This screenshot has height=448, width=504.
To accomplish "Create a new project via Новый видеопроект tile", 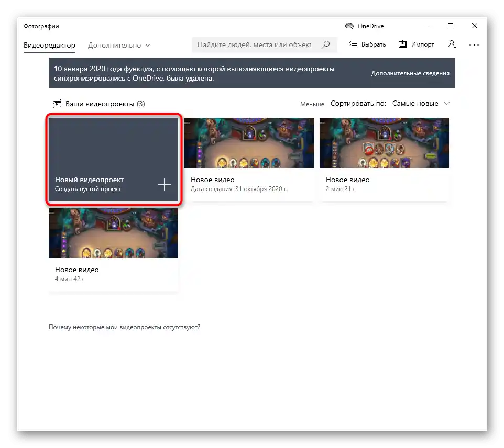I will 114,159.
